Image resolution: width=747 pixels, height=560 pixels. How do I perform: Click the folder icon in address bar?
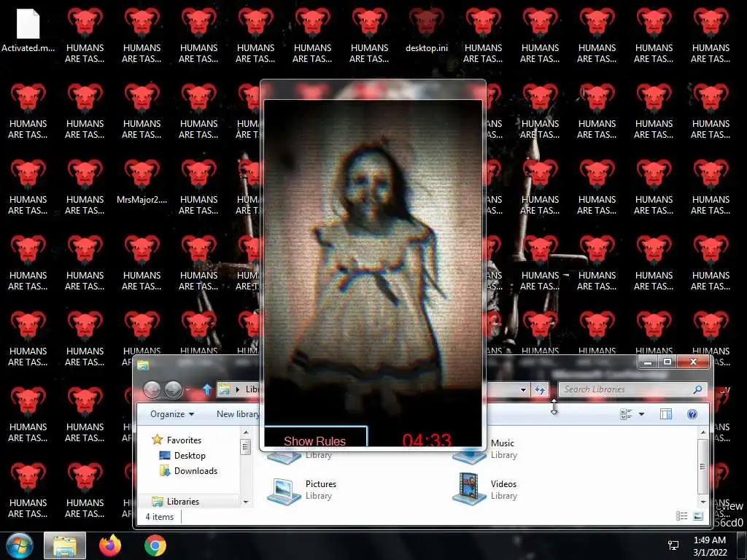[x=224, y=389]
